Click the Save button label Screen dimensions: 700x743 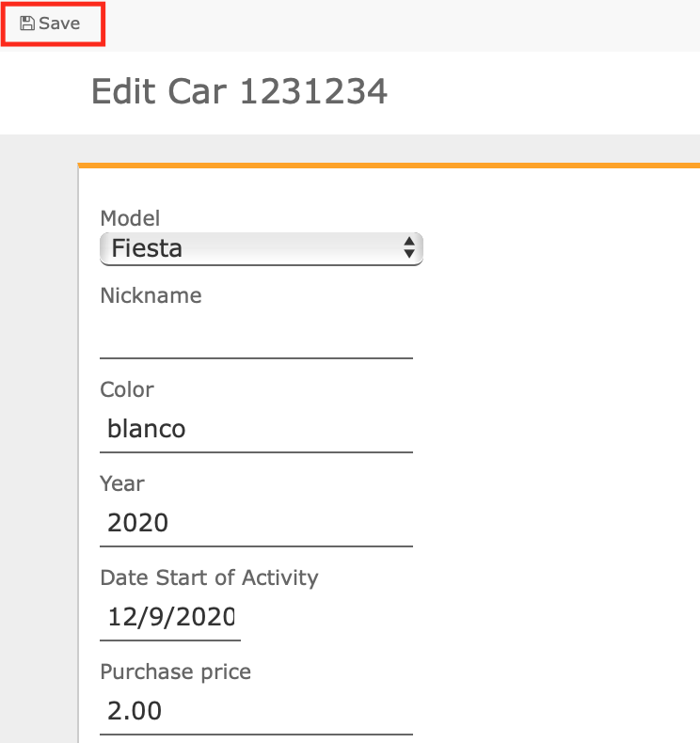tap(59, 24)
